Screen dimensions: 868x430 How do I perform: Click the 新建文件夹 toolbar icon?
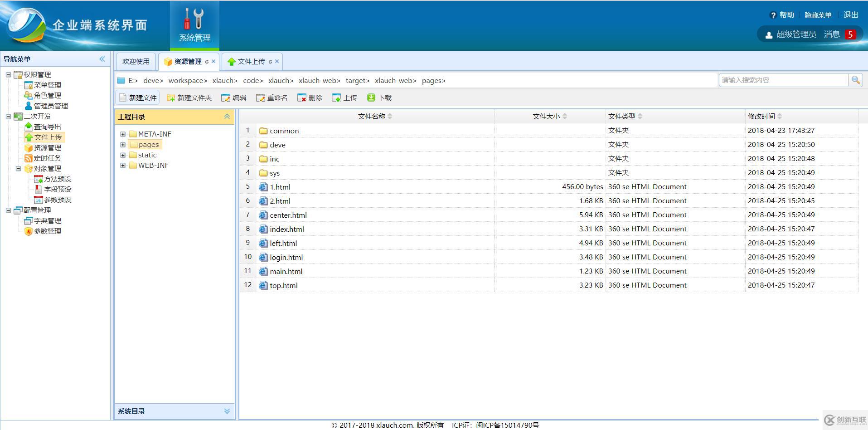[x=170, y=97]
